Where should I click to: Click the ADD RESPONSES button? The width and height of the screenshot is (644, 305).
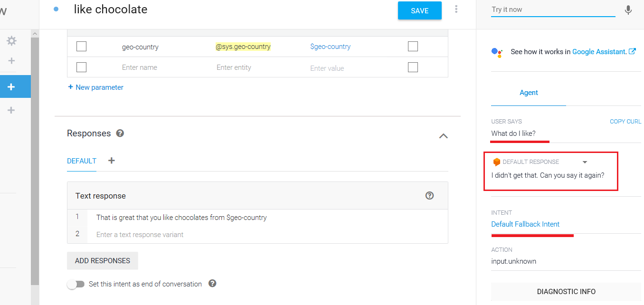[103, 261]
